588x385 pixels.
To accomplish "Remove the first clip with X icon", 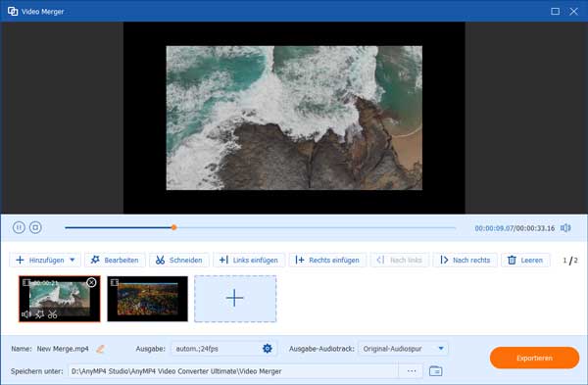I will point(91,283).
